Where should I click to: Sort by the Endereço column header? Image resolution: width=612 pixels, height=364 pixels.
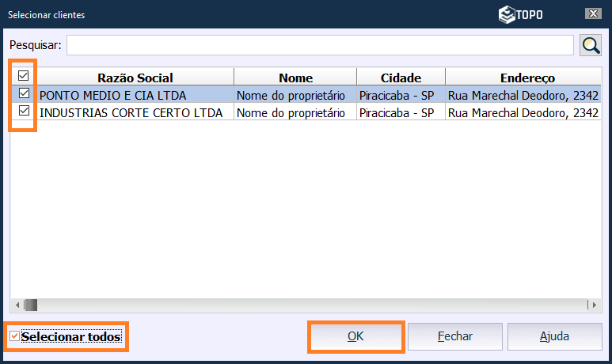tap(526, 78)
